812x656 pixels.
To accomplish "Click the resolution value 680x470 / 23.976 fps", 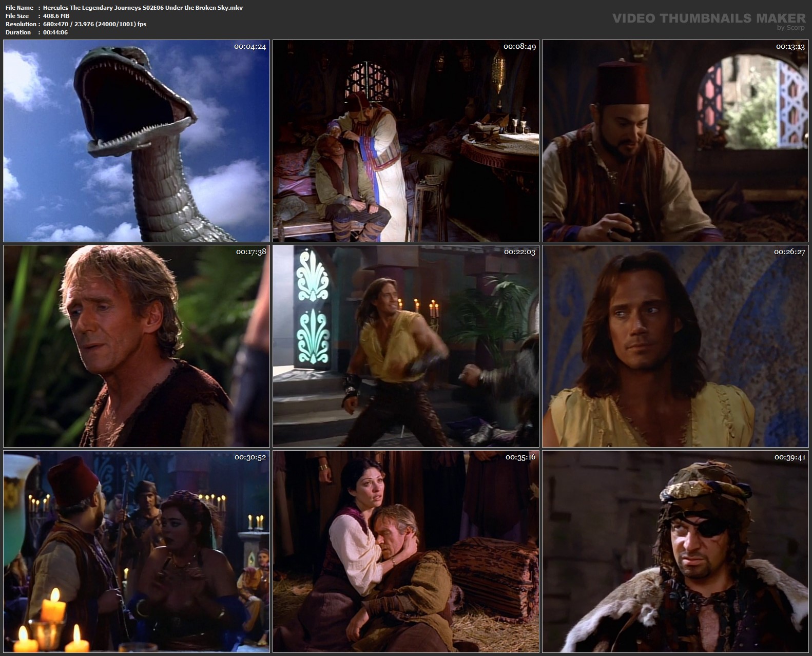I will tap(94, 24).
